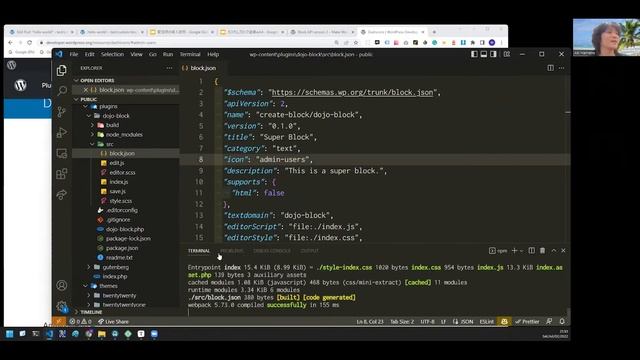Open Manage gear in activity bar
The width and height of the screenshot is (640, 360).
62,306
